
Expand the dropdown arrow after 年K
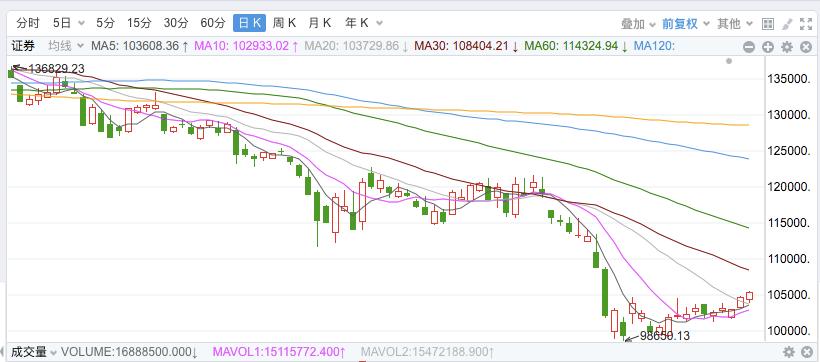[379, 23]
